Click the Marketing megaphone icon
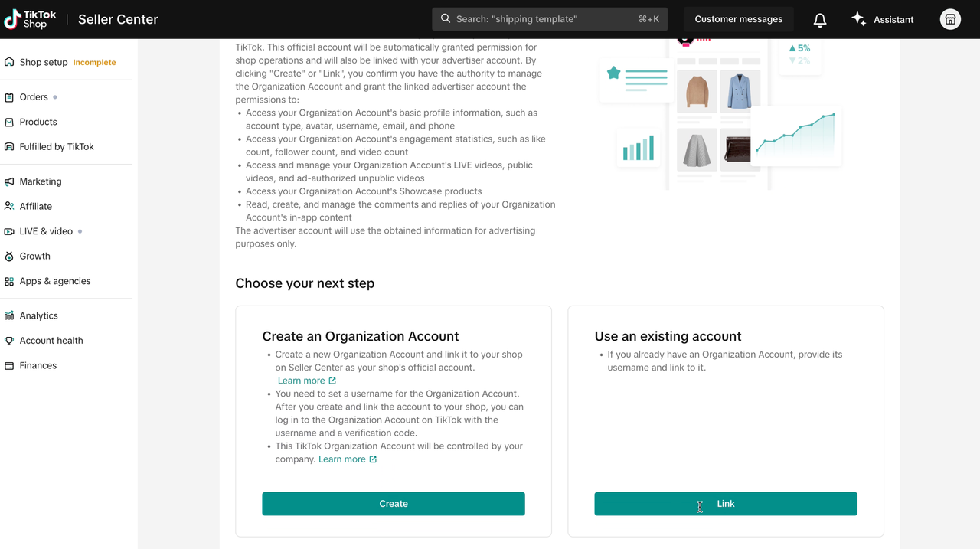 (x=9, y=181)
